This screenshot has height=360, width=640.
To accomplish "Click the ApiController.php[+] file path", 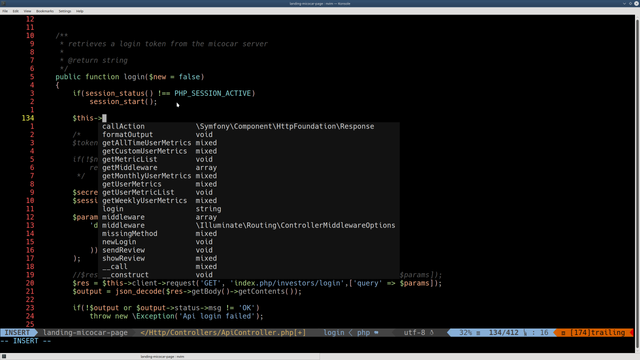I will (x=223, y=333).
